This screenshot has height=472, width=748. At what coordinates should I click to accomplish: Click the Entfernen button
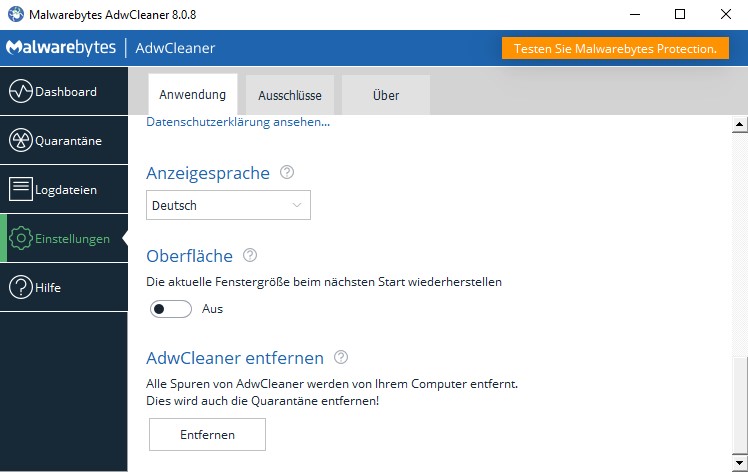pyautogui.click(x=207, y=435)
